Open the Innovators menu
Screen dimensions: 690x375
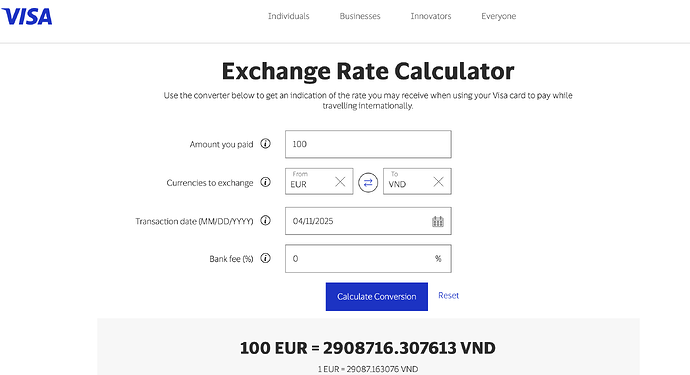431,16
